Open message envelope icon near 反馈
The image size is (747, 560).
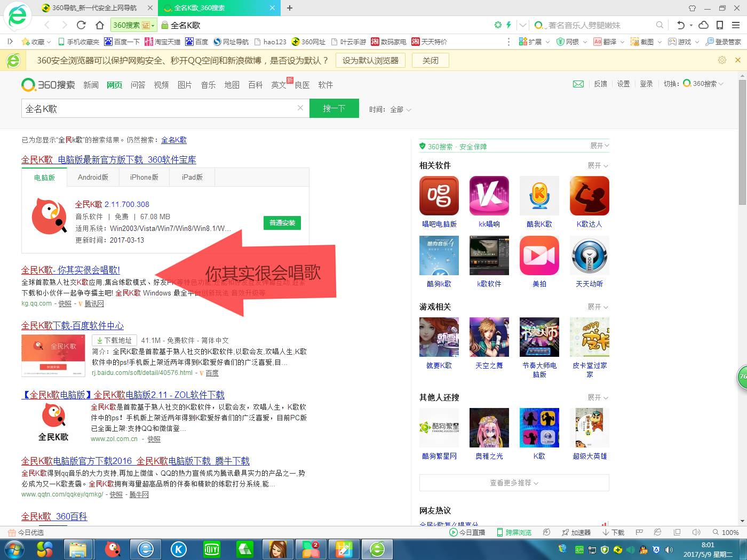click(578, 84)
